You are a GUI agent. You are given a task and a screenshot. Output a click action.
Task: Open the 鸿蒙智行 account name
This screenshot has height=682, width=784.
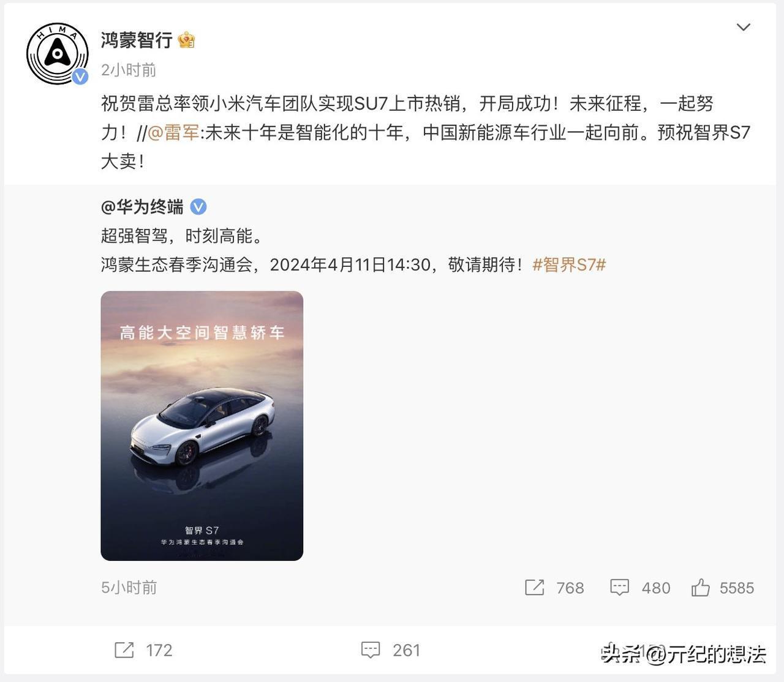tap(137, 40)
